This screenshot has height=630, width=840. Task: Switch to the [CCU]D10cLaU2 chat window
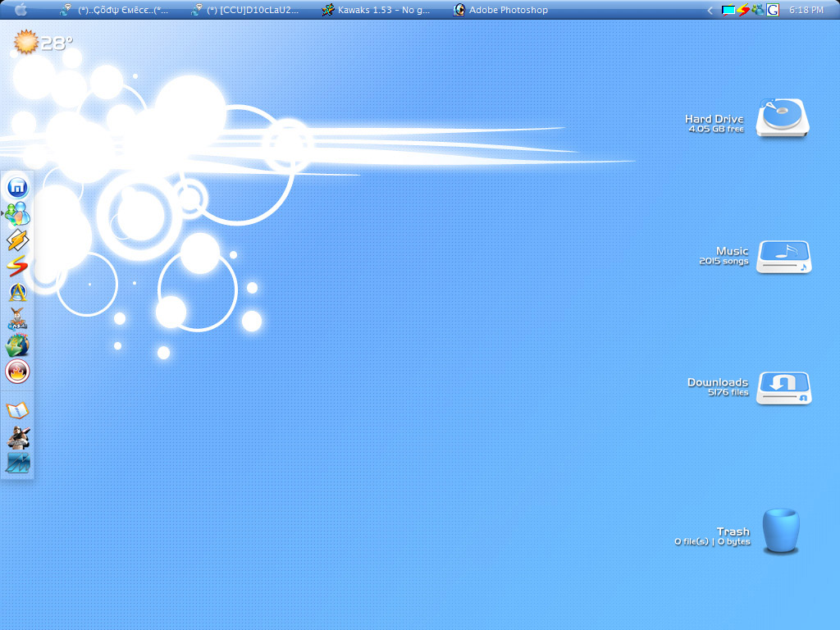(244, 10)
